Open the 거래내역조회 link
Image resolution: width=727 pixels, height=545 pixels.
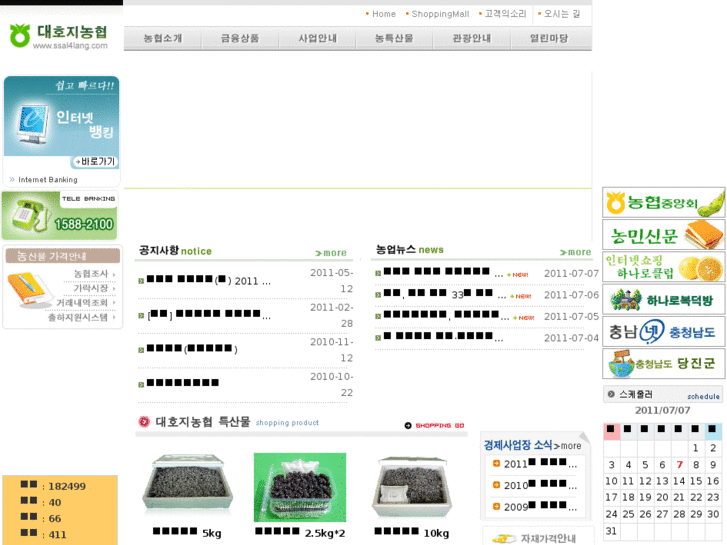pos(82,303)
